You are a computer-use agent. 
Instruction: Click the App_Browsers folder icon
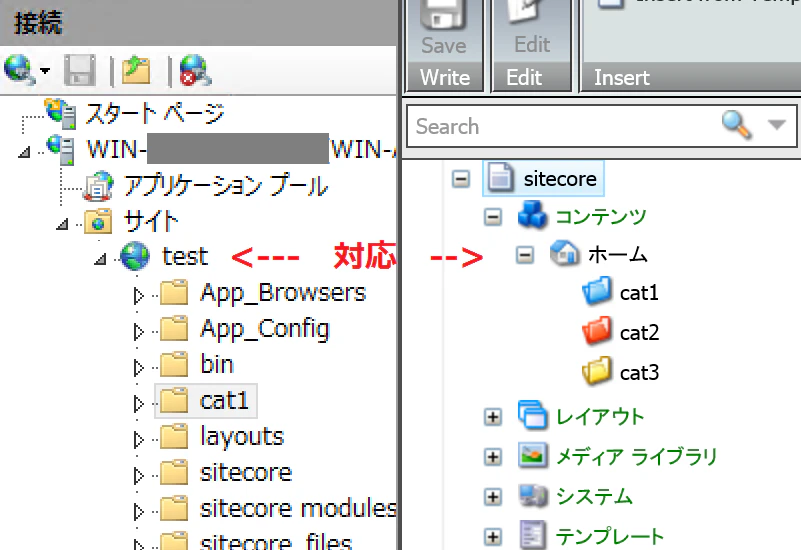[x=174, y=292]
